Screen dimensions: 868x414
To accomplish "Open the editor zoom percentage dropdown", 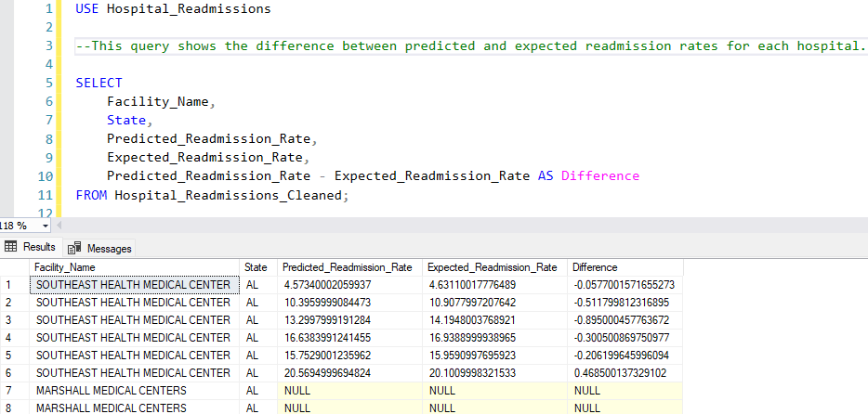I will click(45, 226).
